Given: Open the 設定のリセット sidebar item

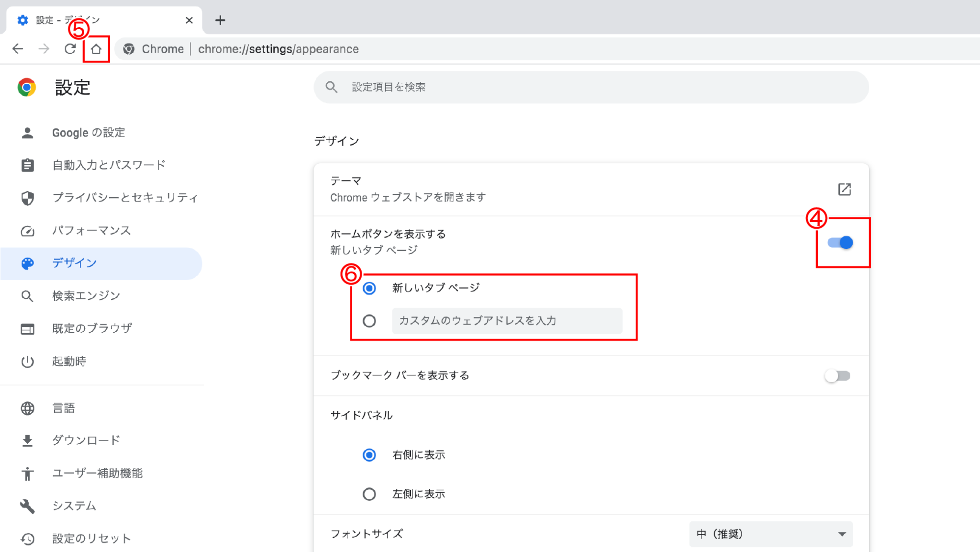Looking at the screenshot, I should pos(91,539).
